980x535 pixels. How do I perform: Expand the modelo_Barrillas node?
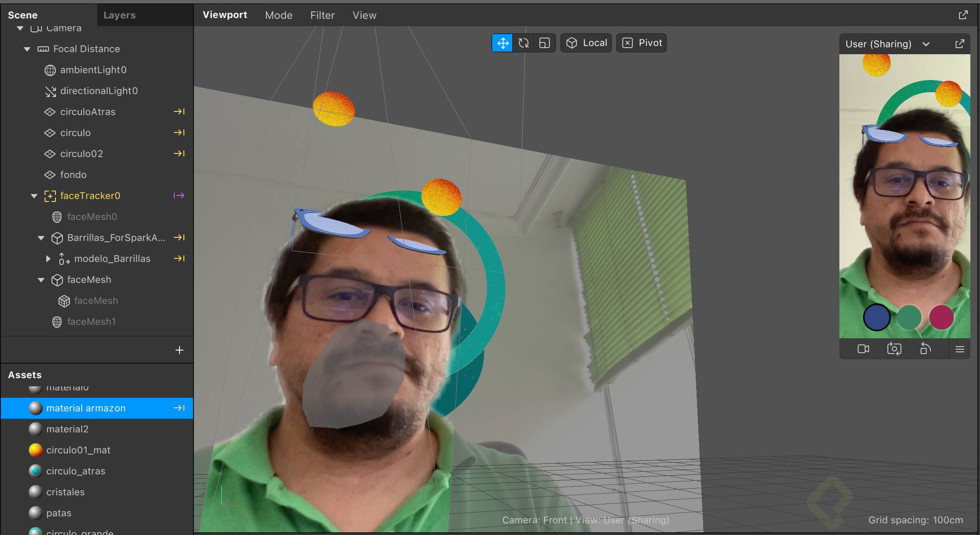48,259
